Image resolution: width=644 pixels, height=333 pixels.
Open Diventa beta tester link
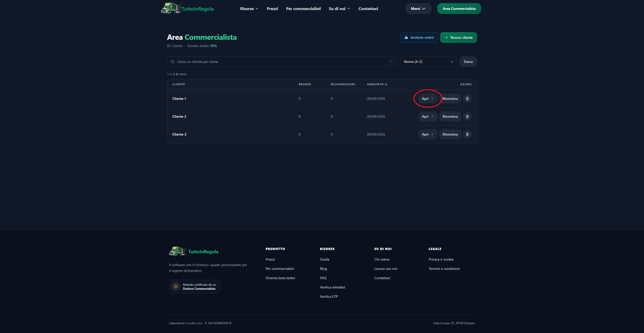(x=280, y=278)
